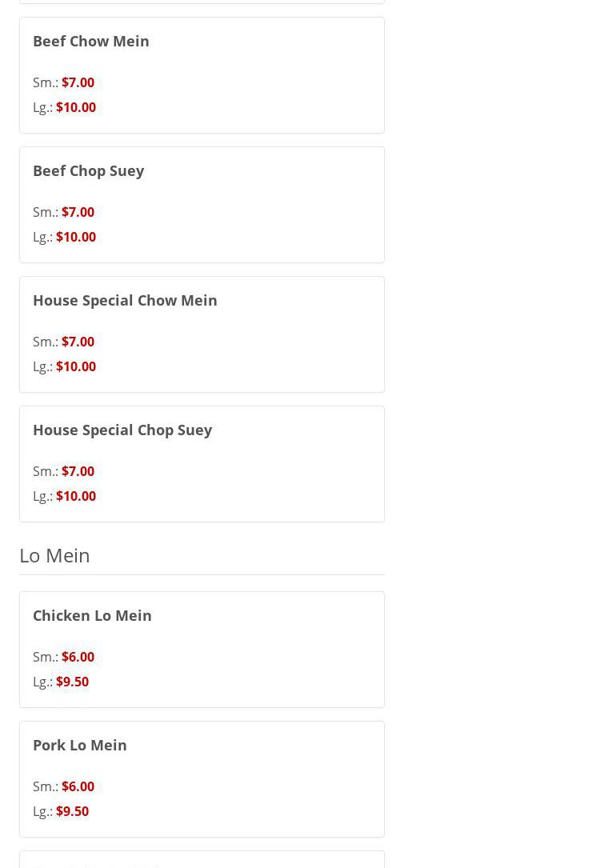The width and height of the screenshot is (616, 868).
Task: Select small House Special Chop Suey price
Action: tap(78, 471)
